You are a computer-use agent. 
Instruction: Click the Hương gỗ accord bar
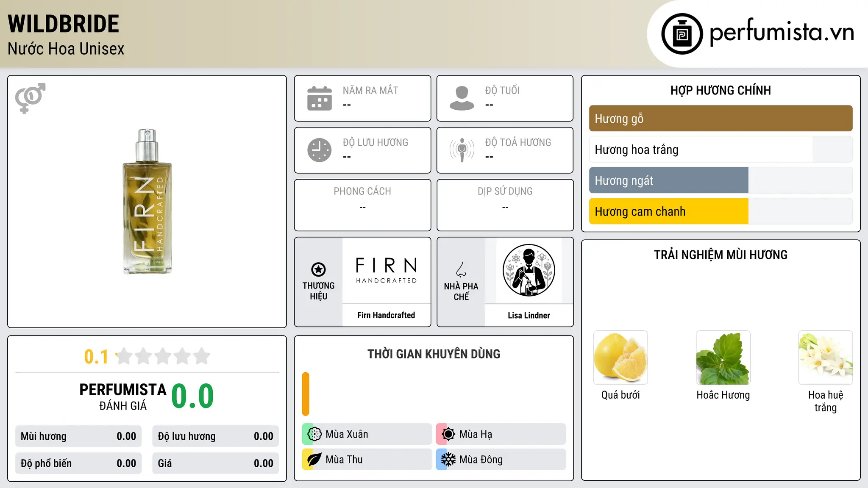721,119
